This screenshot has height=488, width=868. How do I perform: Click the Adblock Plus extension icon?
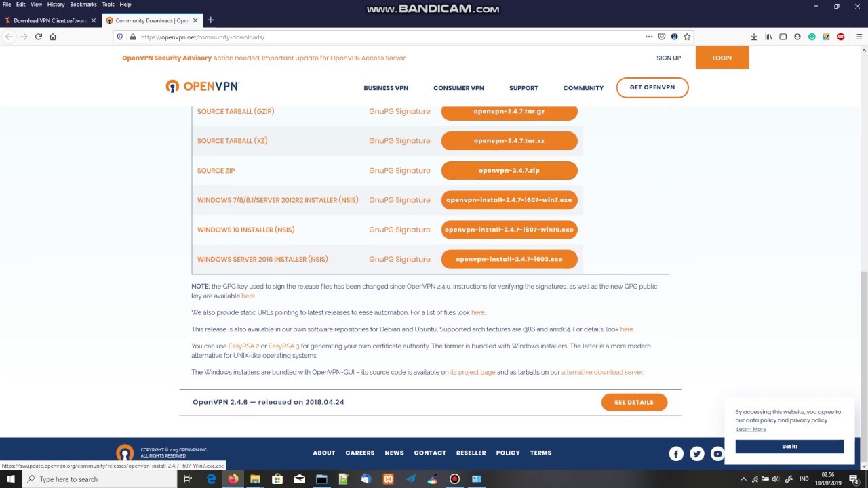pos(841,37)
